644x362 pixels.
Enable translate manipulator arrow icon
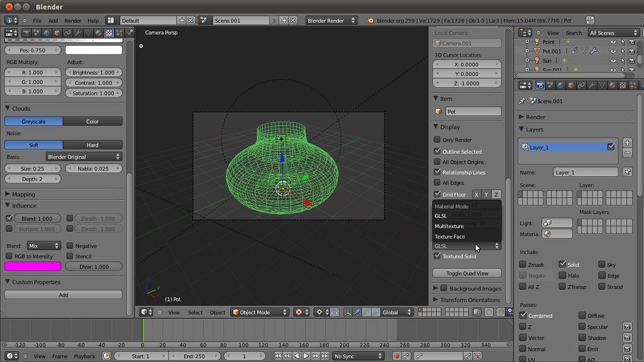(x=357, y=312)
